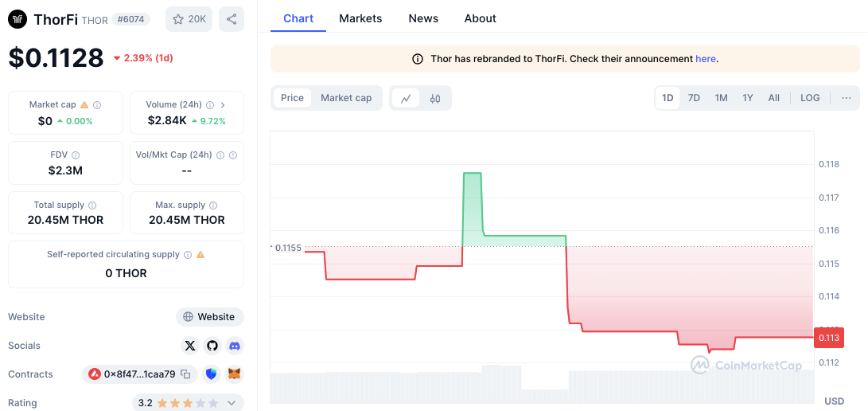The height and width of the screenshot is (411, 868).
Task: Add ThorFi to watchlist with star button
Action: pos(189,19)
